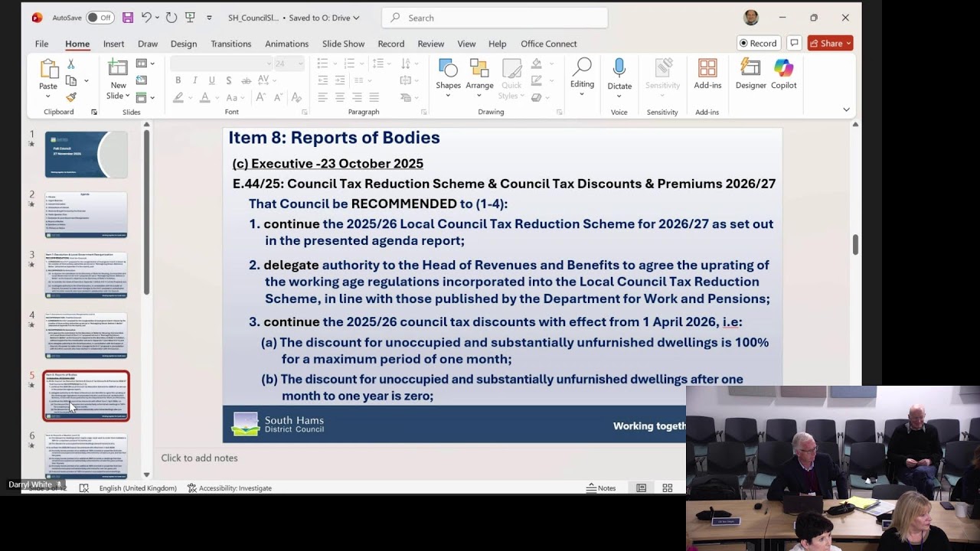Open the Designer pane

tap(750, 74)
